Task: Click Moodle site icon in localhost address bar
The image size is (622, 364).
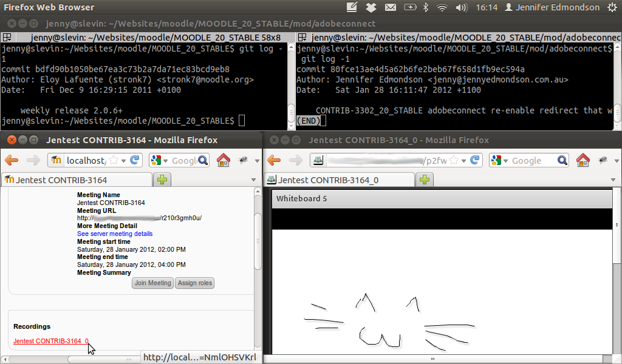Action: pos(56,160)
